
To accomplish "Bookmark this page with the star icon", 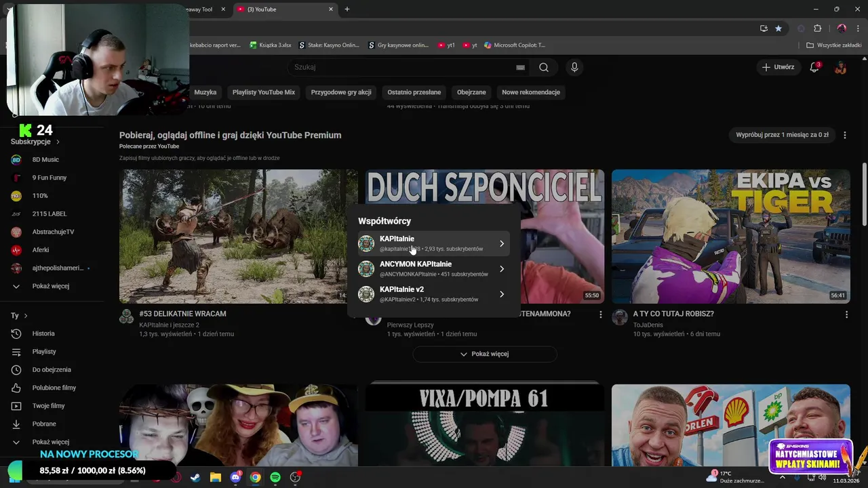I will [x=778, y=28].
